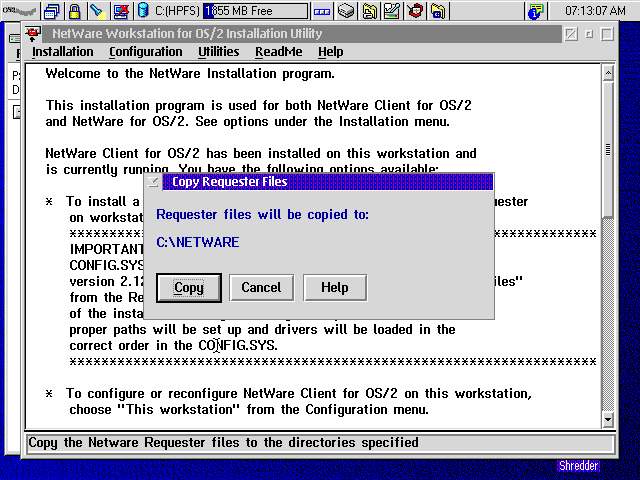Open the checklist notepad icon in tray
Viewport: 640px width, 480px height.
coord(392,11)
